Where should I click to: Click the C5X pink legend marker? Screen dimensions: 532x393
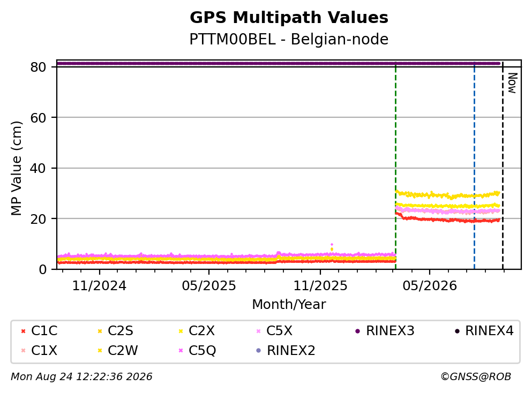(x=259, y=331)
